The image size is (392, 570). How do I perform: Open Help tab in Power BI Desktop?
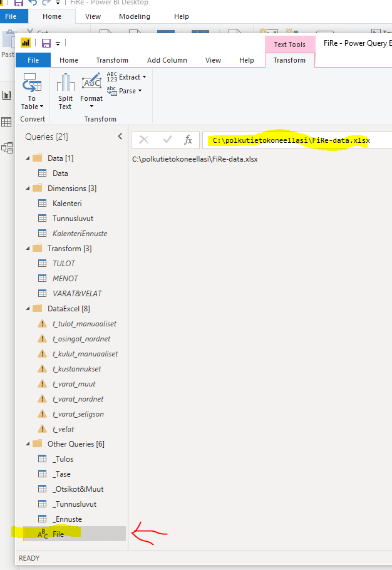(182, 16)
